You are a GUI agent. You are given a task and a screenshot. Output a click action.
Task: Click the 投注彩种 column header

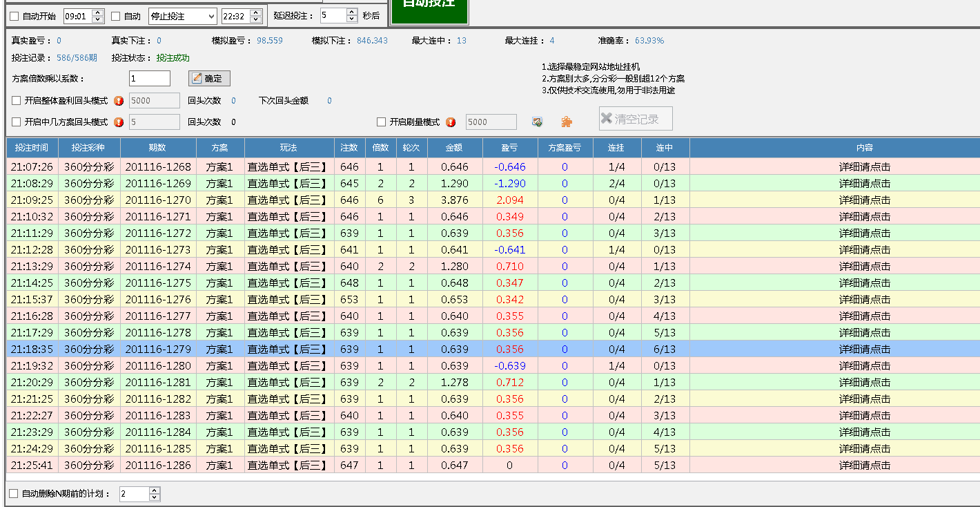tap(90, 148)
